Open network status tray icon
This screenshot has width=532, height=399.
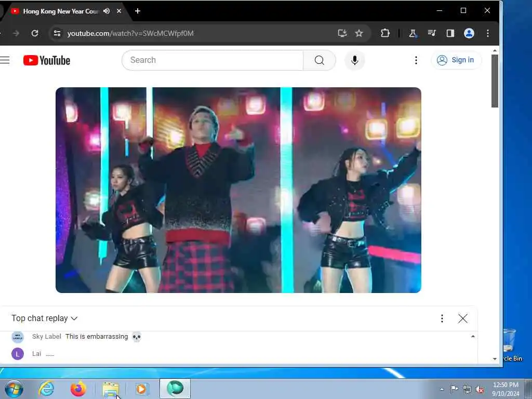(x=467, y=389)
